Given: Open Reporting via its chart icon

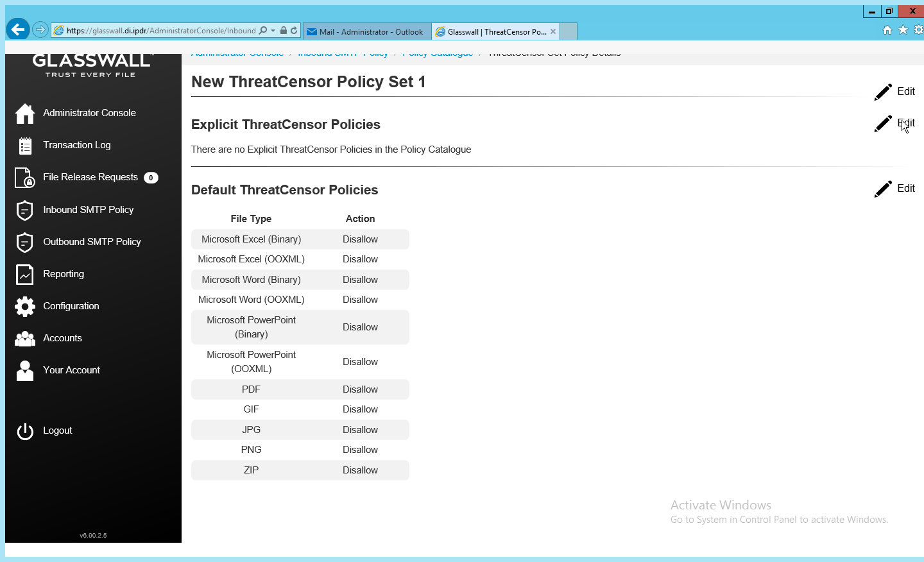Looking at the screenshot, I should tap(25, 274).
